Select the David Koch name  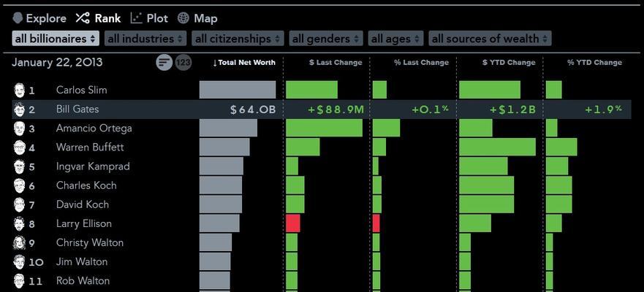tap(83, 204)
